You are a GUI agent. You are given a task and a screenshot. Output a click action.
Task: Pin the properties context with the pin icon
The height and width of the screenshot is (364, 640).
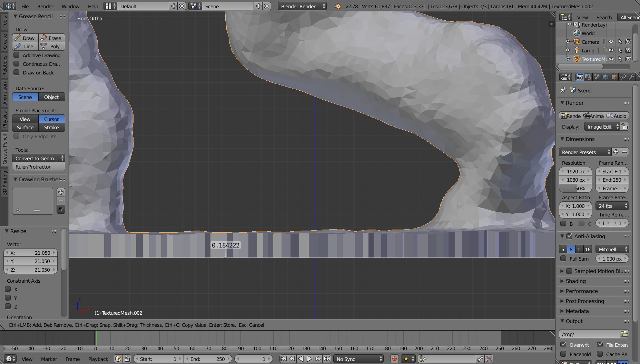click(563, 90)
